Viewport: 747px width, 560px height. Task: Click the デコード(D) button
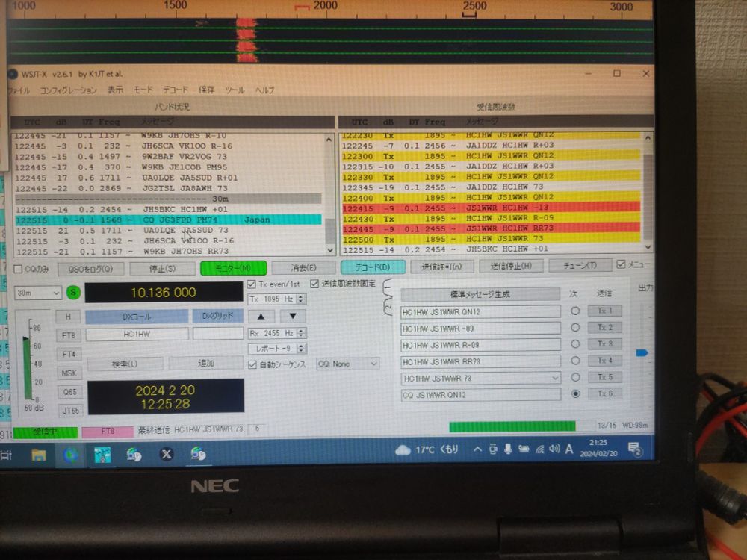point(373,267)
